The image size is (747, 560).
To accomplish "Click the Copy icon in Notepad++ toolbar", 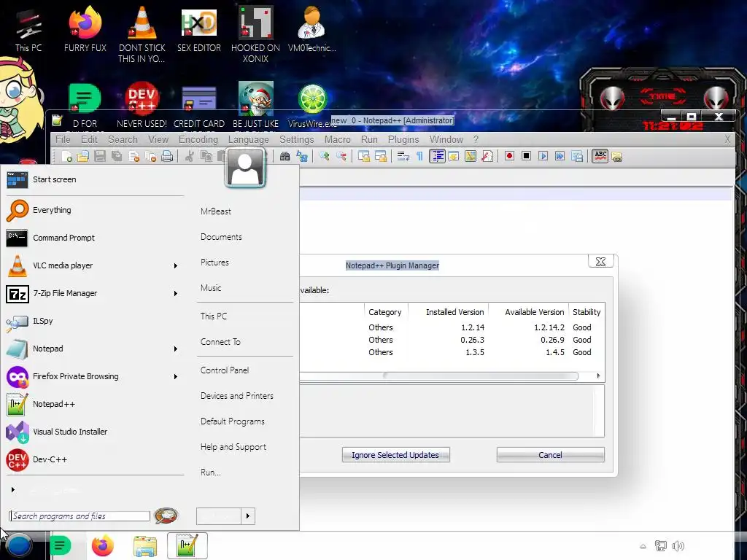I will (x=206, y=156).
